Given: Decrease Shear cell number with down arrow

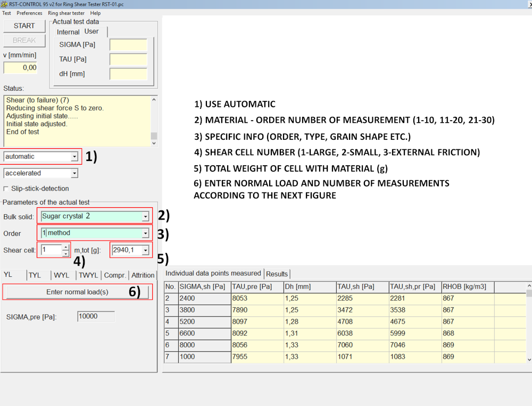Looking at the screenshot, I should point(65,253).
